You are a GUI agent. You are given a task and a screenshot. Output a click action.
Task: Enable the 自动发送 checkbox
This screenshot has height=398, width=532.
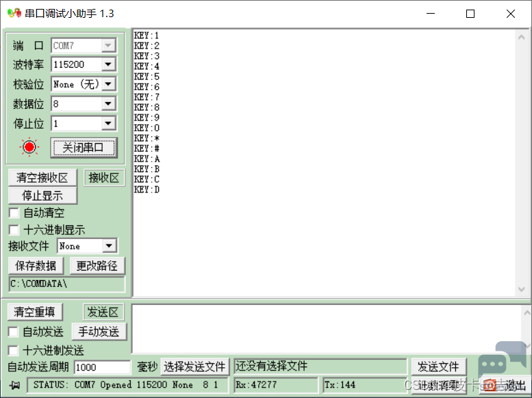pos(13,332)
